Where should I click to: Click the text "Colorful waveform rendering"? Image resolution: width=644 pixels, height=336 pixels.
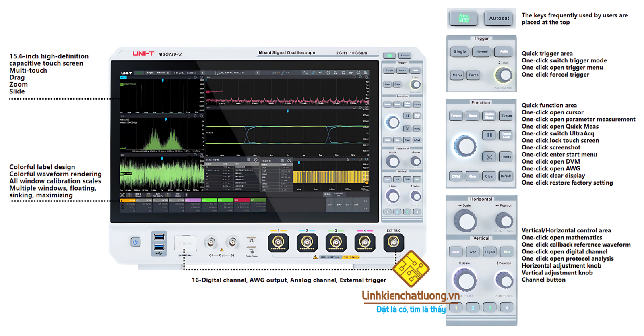(56, 174)
